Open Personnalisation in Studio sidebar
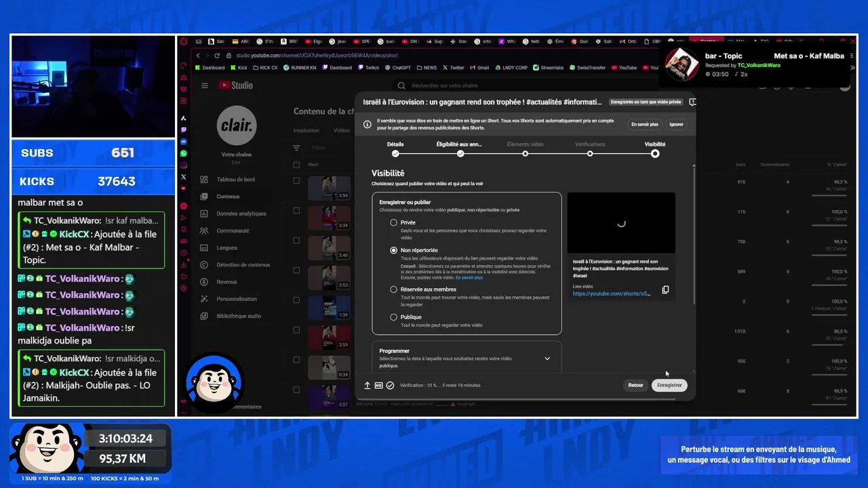This screenshot has height=488, width=868. click(237, 299)
